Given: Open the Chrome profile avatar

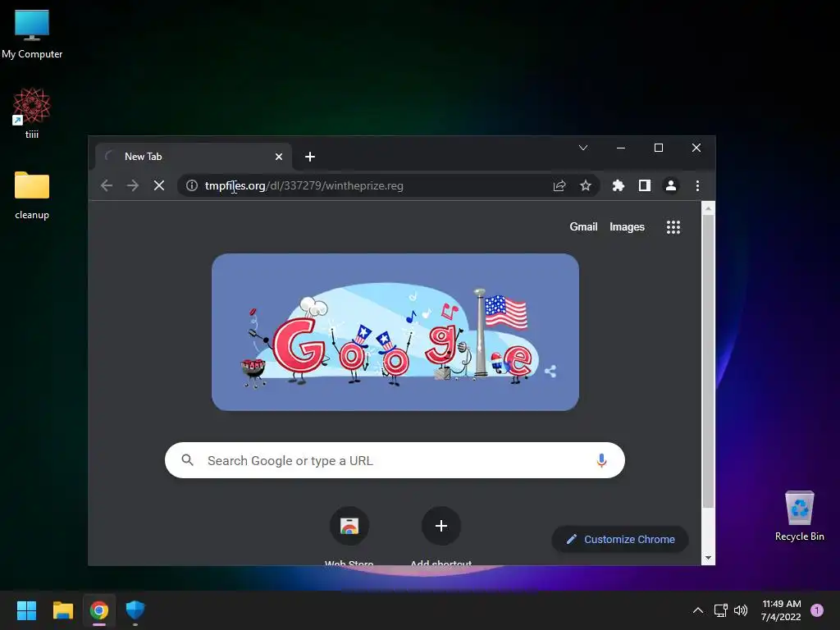Looking at the screenshot, I should pyautogui.click(x=671, y=185).
